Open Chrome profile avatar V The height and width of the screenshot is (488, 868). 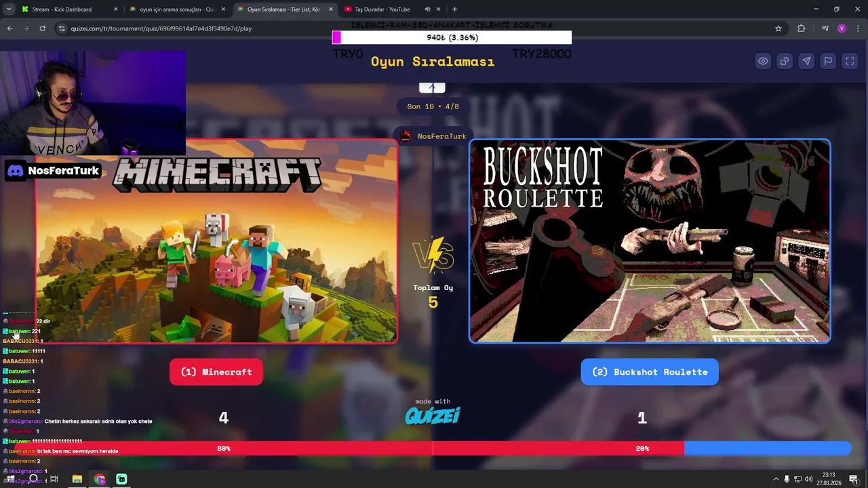coord(842,28)
